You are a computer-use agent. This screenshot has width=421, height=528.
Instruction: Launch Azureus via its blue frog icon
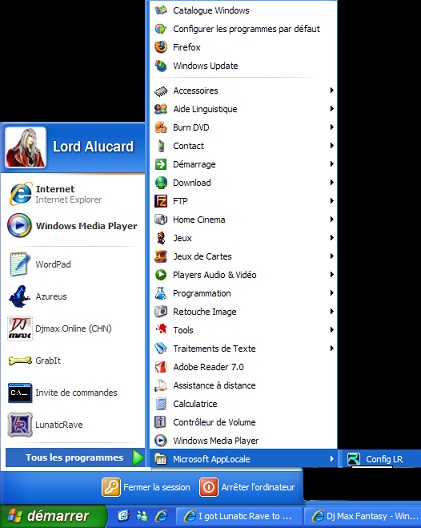pyautogui.click(x=20, y=296)
